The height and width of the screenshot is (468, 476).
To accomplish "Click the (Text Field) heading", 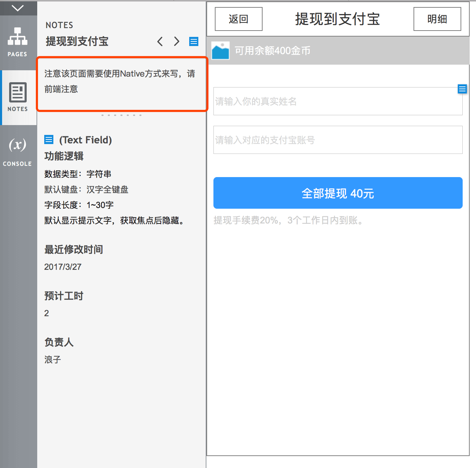I will (x=85, y=140).
